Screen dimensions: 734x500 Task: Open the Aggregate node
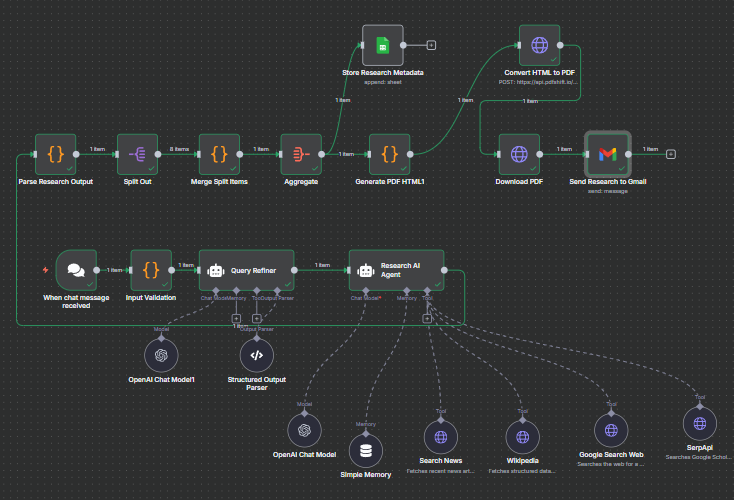(301, 154)
